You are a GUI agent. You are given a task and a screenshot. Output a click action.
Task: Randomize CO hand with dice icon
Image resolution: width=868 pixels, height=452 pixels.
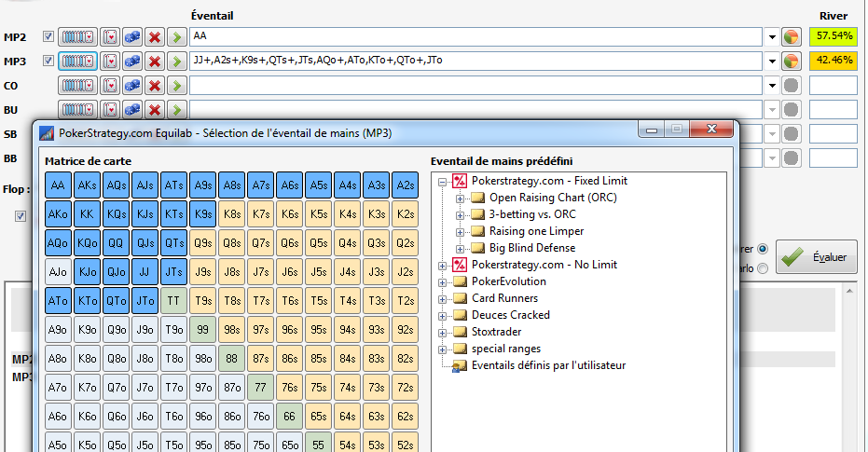pyautogui.click(x=132, y=85)
